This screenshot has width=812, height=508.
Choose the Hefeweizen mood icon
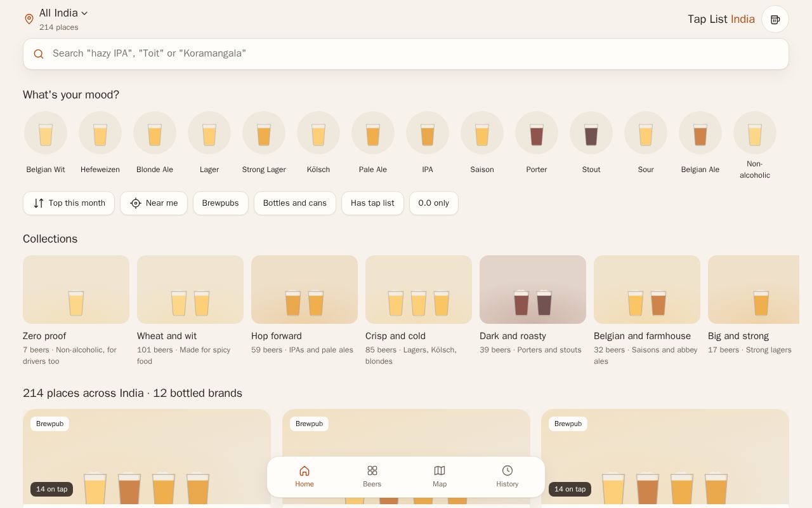[100, 133]
